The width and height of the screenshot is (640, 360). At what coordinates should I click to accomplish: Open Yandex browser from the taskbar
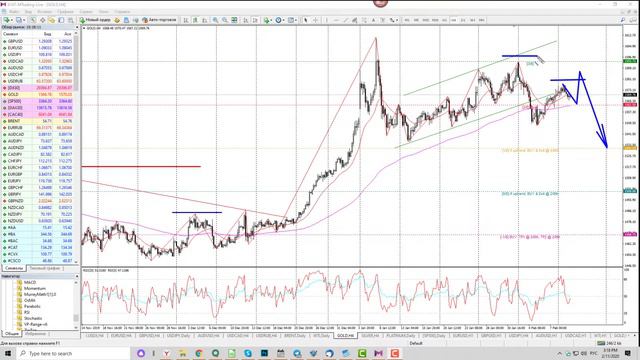pyautogui.click(x=166, y=353)
